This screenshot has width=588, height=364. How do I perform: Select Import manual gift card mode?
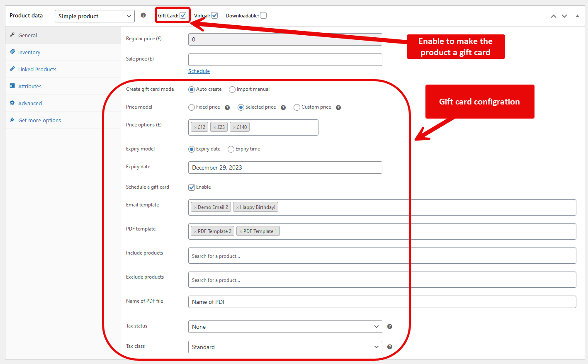[232, 90]
